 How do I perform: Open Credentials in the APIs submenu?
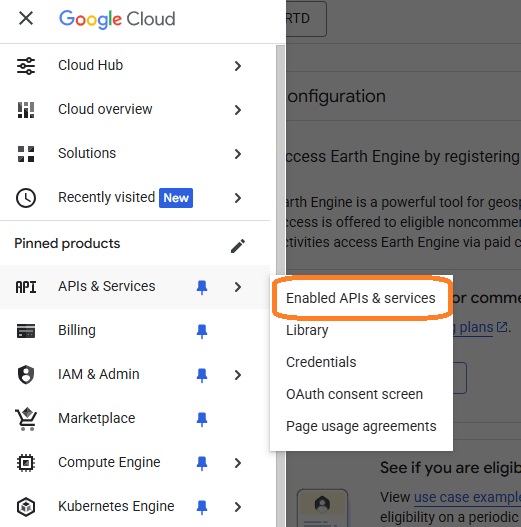[361, 362]
